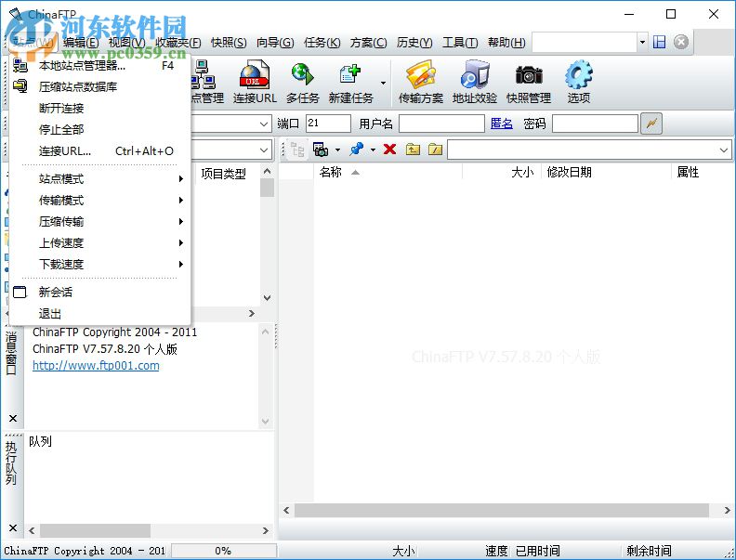This screenshot has width=736, height=560.
Task: Select 压缩站点数据库 menu entry
Action: click(x=99, y=86)
